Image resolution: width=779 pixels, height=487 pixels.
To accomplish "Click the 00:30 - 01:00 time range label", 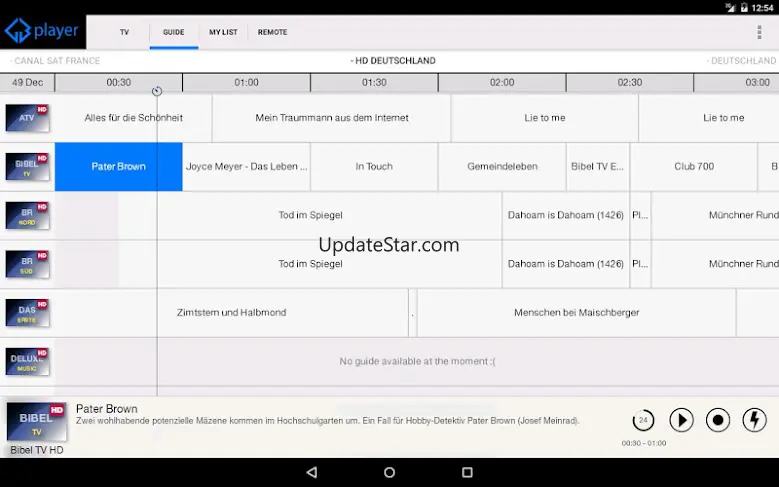I will pyautogui.click(x=643, y=443).
